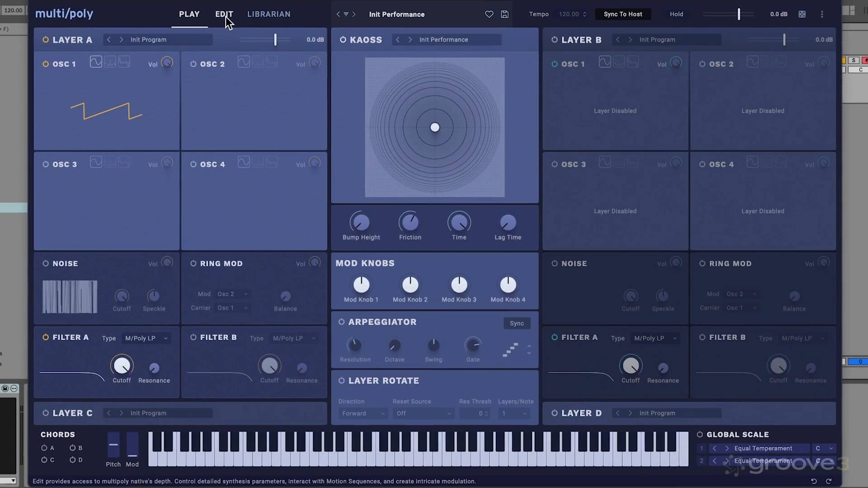The width and height of the screenshot is (868, 488).
Task: Open the LIBRARIAN tab
Action: 269,14
